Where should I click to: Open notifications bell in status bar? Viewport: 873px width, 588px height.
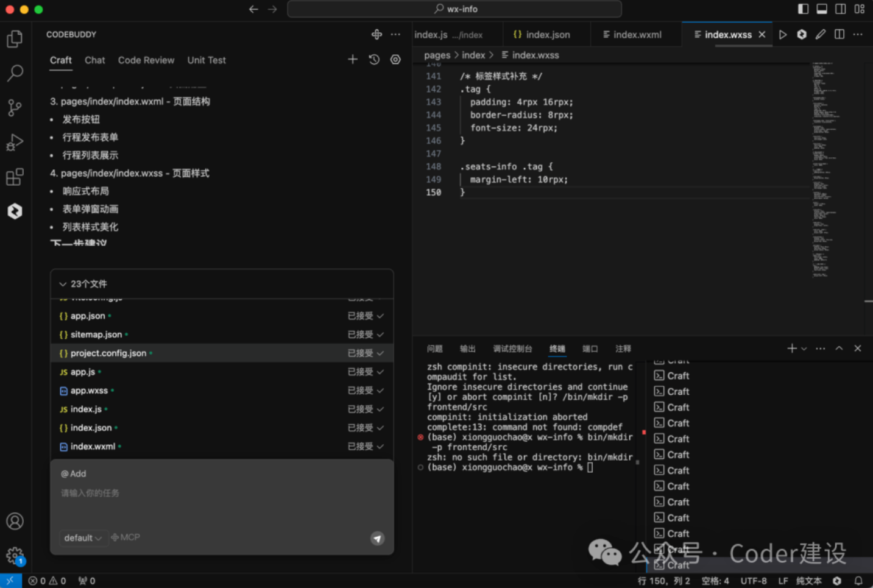[x=858, y=581]
